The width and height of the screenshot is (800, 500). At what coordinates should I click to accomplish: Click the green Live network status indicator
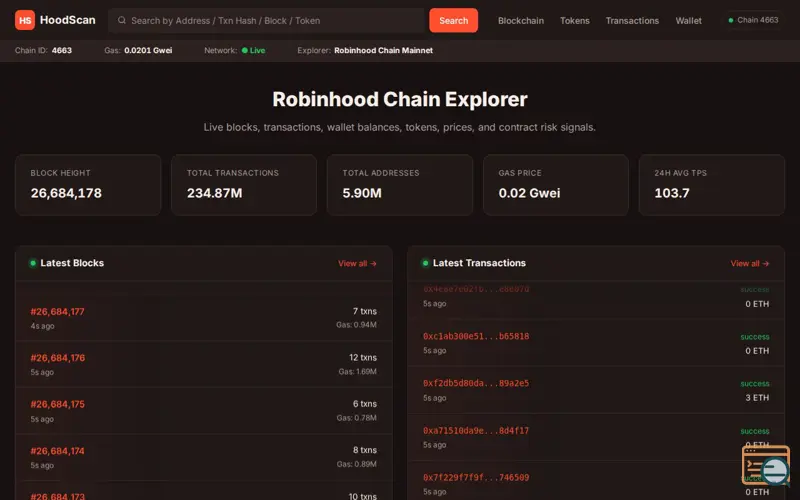254,51
